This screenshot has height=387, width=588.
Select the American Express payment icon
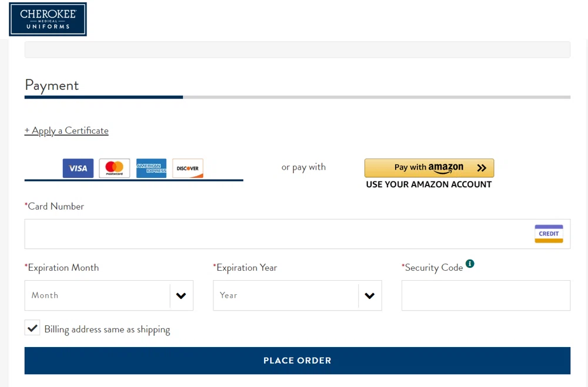(151, 168)
